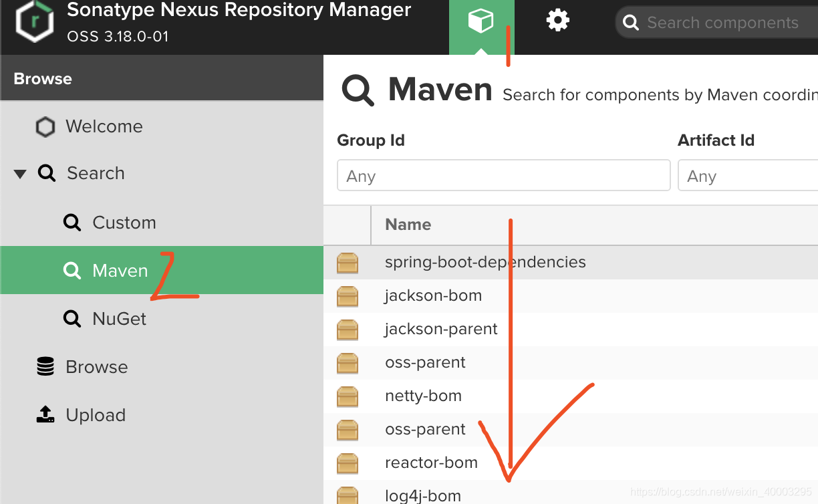
Task: Click the magnifier icon next to Maven in sidebar
Action: 72,271
